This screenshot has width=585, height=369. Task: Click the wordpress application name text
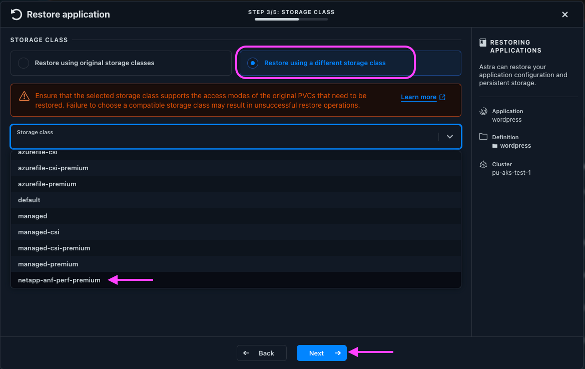coord(506,120)
